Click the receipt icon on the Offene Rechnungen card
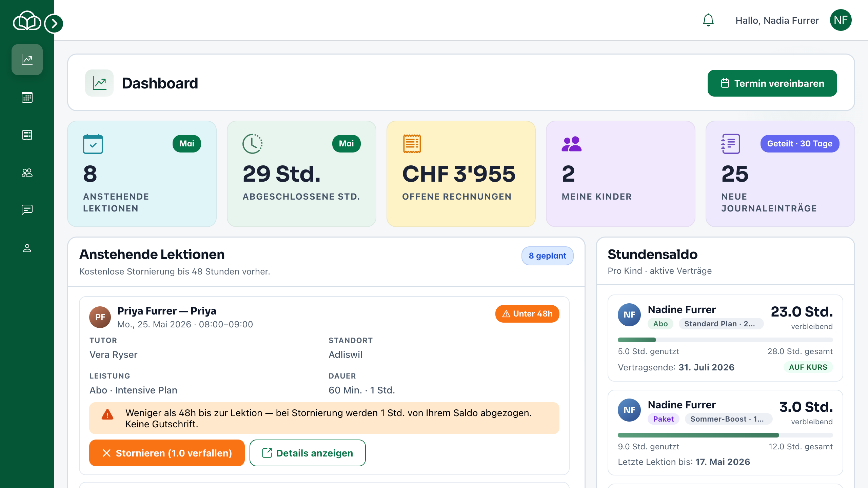The height and width of the screenshot is (488, 868). click(412, 144)
